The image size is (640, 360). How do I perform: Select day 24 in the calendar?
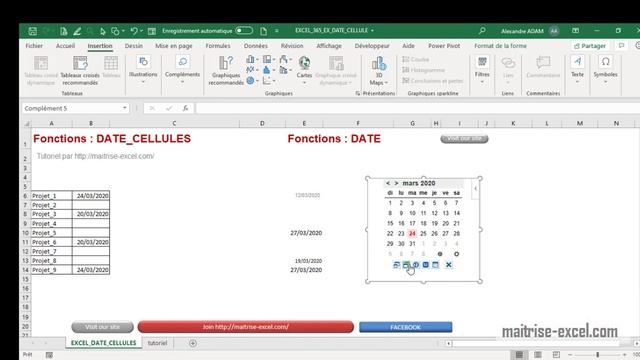point(412,233)
